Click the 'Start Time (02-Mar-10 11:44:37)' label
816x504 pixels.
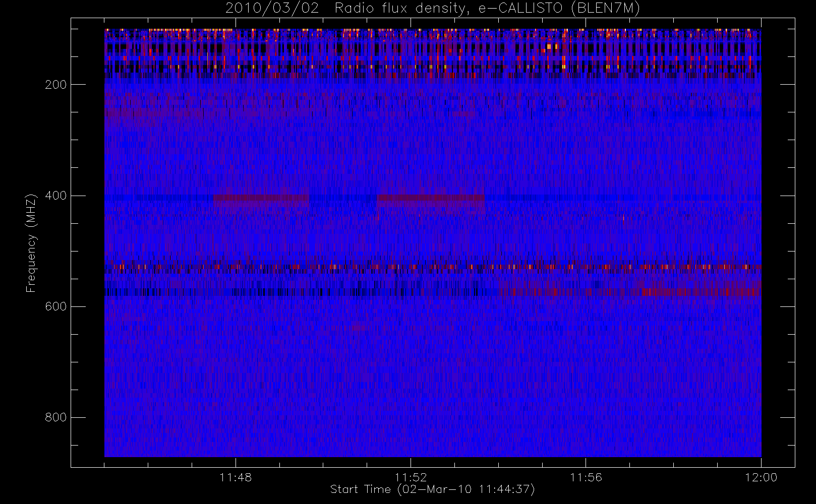coord(432,489)
